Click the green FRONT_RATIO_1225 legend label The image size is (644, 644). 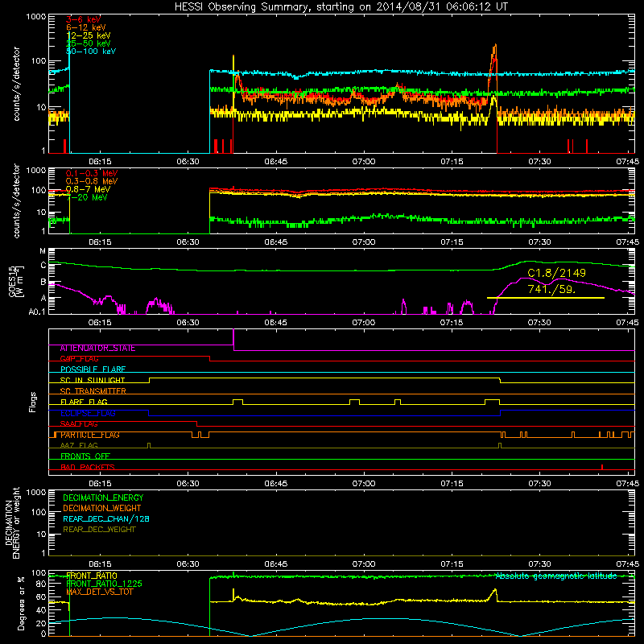[104, 584]
